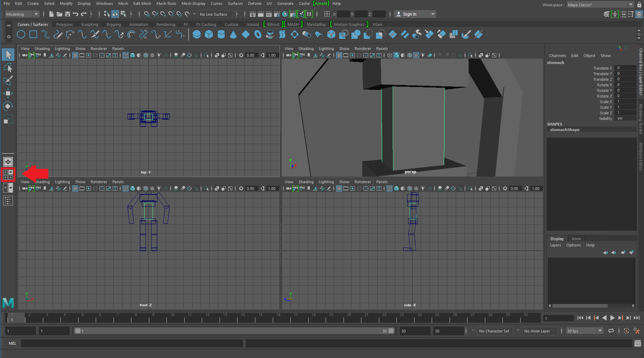Click the Lasso select tool

tap(8, 67)
